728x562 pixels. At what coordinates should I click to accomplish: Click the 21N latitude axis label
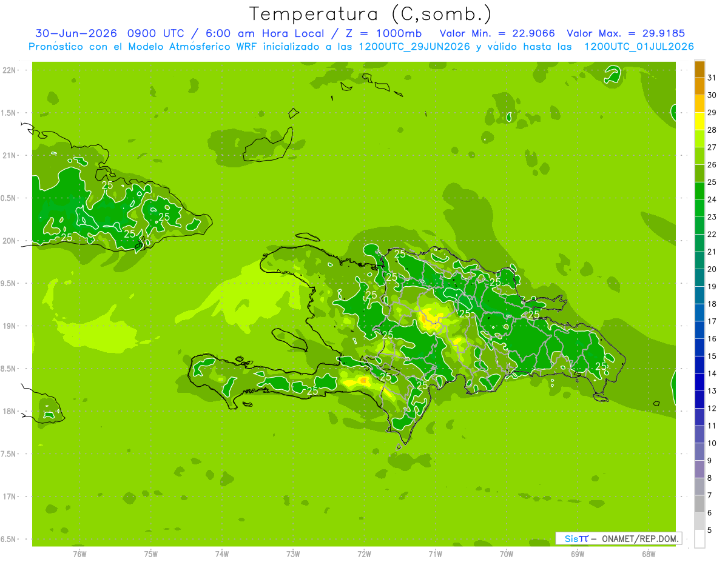point(10,155)
